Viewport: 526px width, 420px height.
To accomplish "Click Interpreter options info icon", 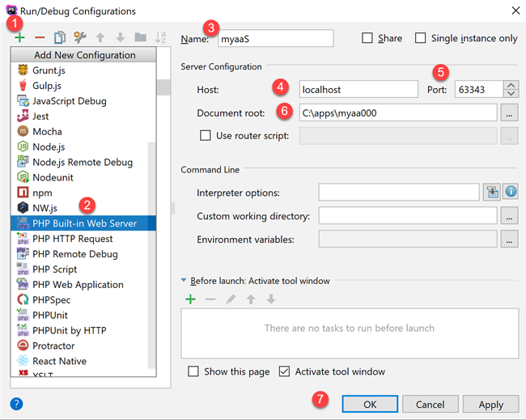I will [x=511, y=192].
